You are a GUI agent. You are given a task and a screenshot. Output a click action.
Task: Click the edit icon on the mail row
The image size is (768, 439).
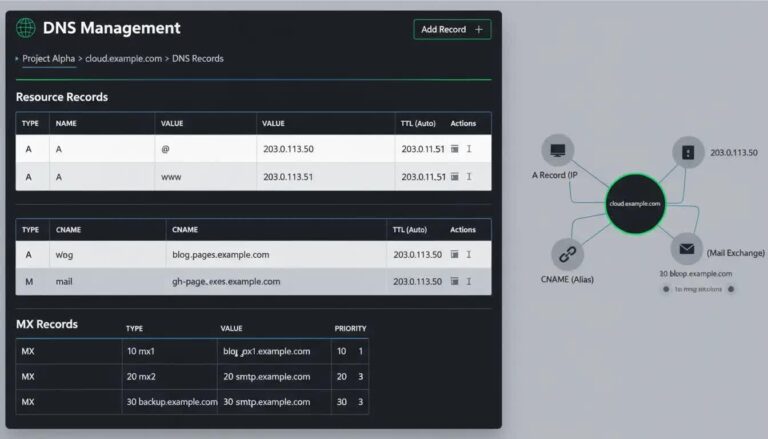[x=469, y=281]
